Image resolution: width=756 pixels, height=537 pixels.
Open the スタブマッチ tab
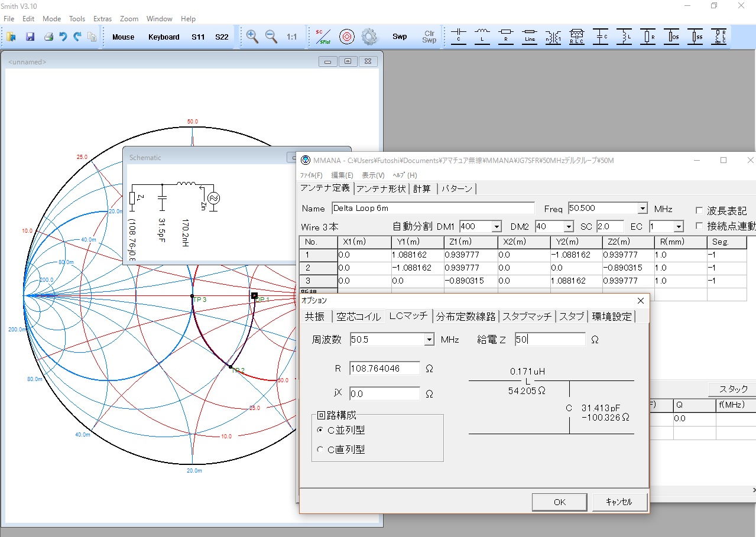click(x=527, y=317)
